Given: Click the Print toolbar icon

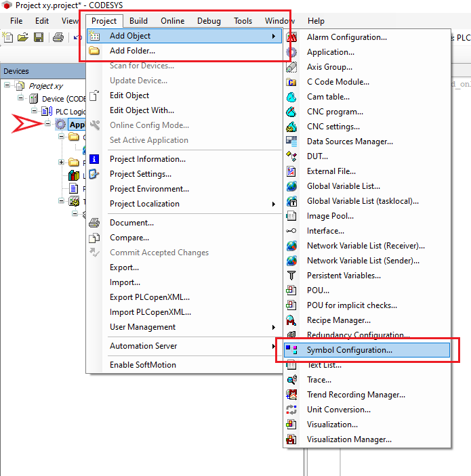Looking at the screenshot, I should click(x=58, y=37).
